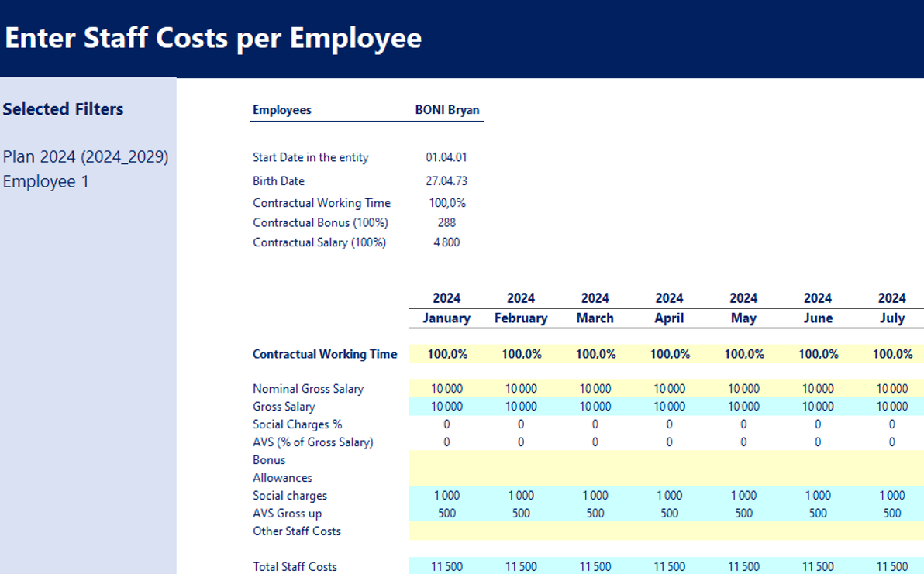Viewport: 924px width, 574px height.
Task: Select Social charges value for January
Action: [446, 496]
